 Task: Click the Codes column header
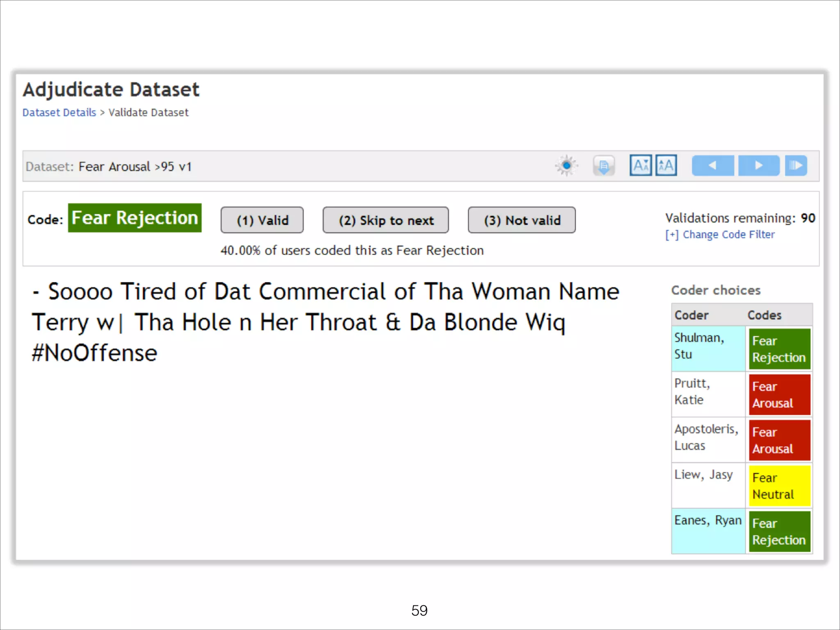tap(764, 315)
